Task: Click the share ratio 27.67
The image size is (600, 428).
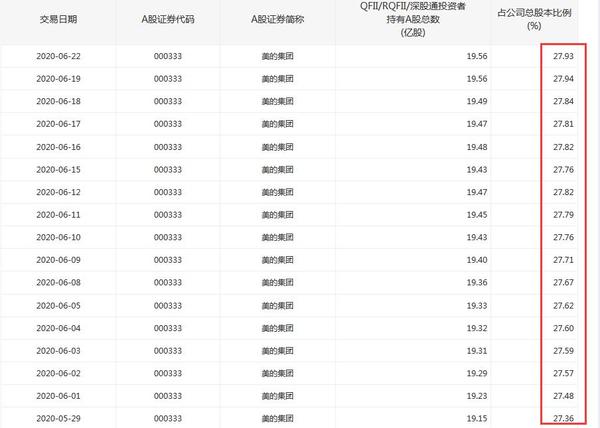Action: pyautogui.click(x=563, y=283)
